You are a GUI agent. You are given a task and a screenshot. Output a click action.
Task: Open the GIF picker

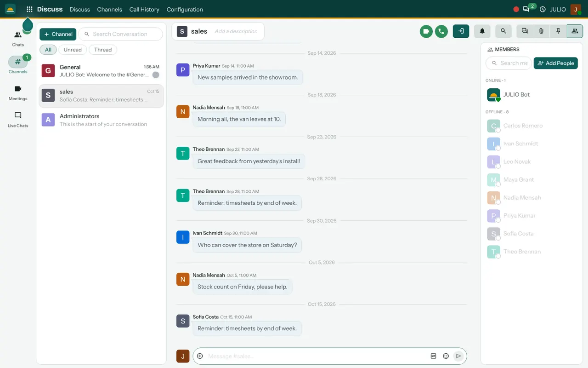click(433, 356)
